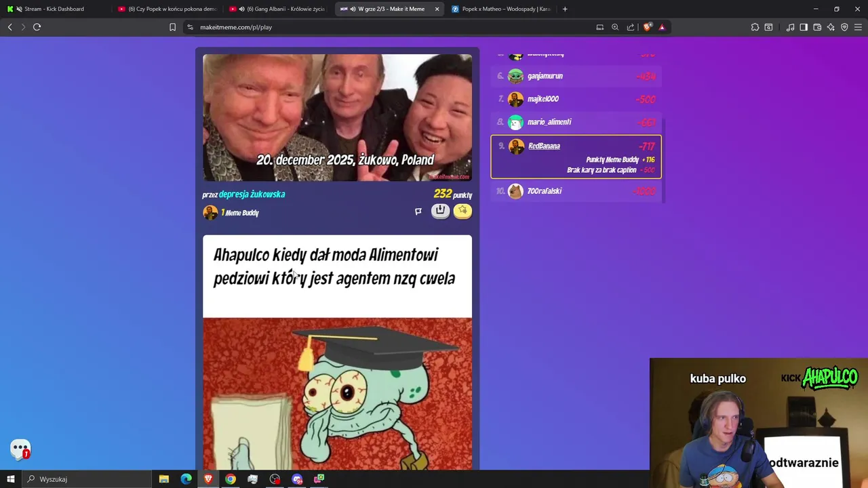This screenshot has width=868, height=488.
Task: Open the Brave VPN shield icon
Action: pos(844,27)
